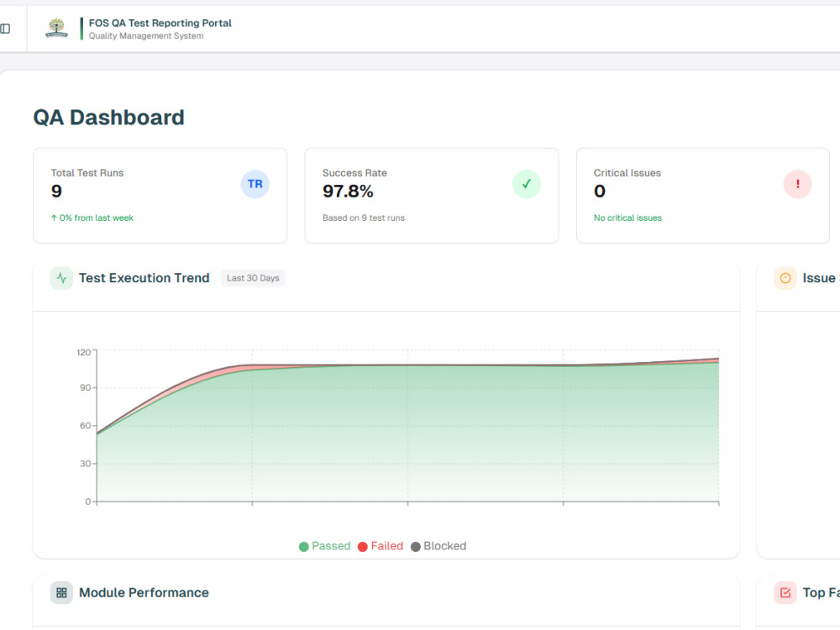Toggle Failed series in chart legend
The image size is (840, 630).
tap(381, 547)
